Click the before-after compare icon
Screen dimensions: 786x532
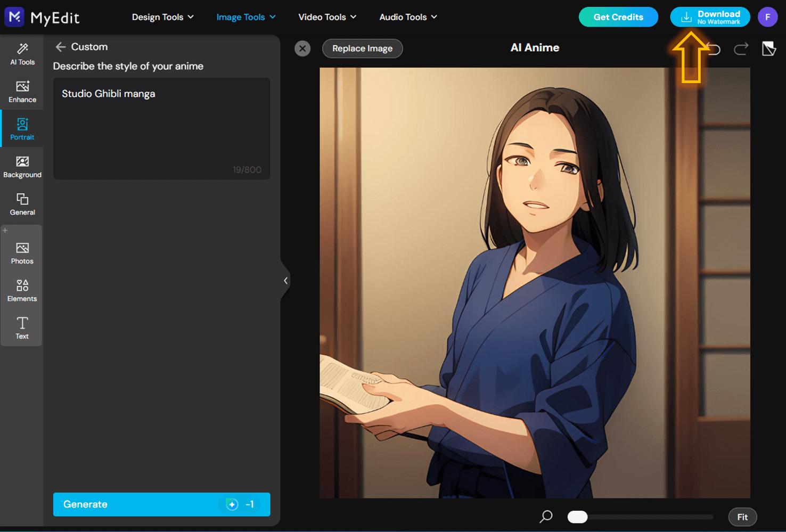(768, 48)
